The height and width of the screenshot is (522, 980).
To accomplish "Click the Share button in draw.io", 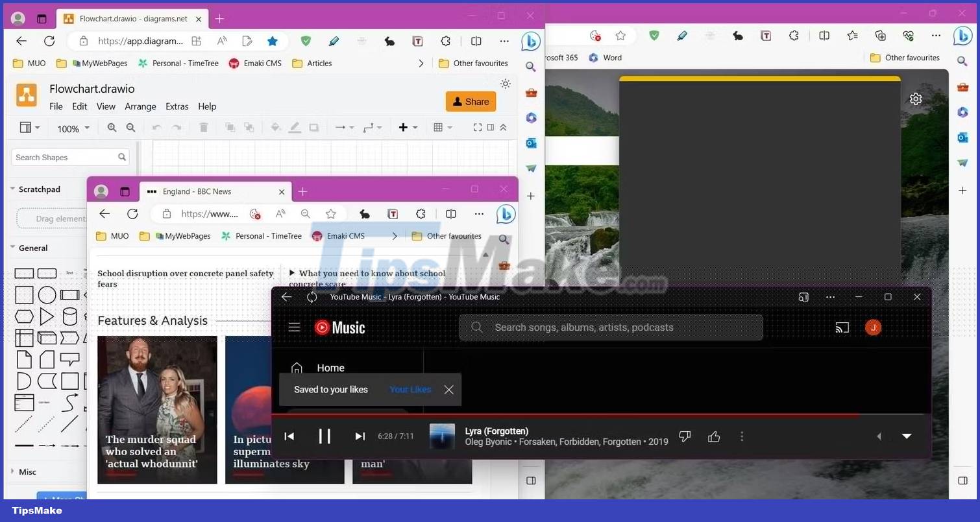I will click(x=471, y=101).
